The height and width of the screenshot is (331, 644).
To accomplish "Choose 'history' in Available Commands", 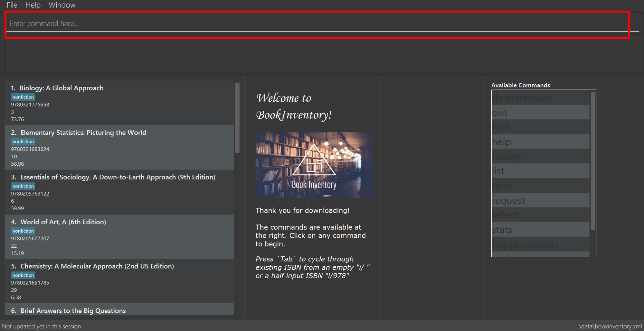I will tap(541, 156).
